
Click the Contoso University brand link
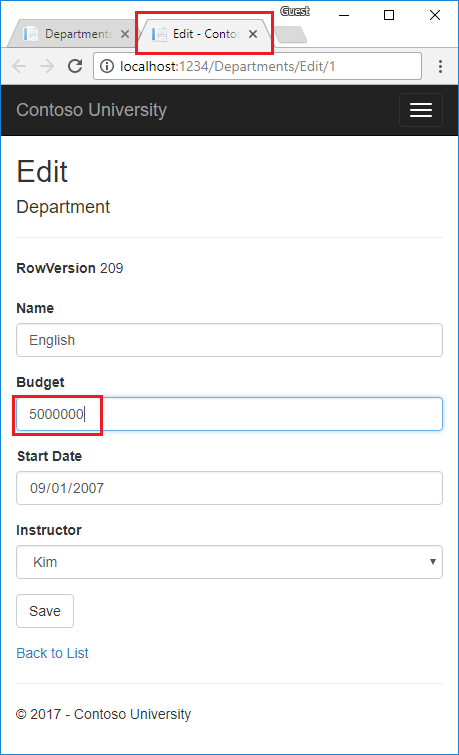coord(92,110)
